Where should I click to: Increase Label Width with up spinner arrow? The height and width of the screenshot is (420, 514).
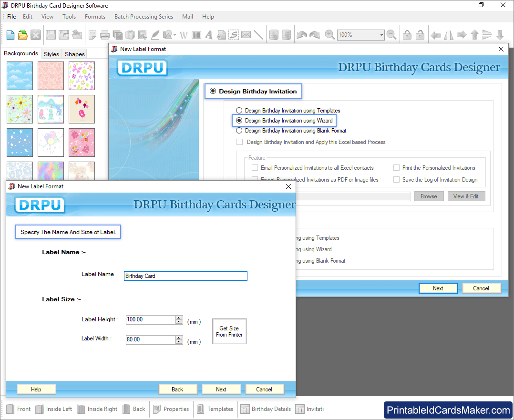[179, 338]
